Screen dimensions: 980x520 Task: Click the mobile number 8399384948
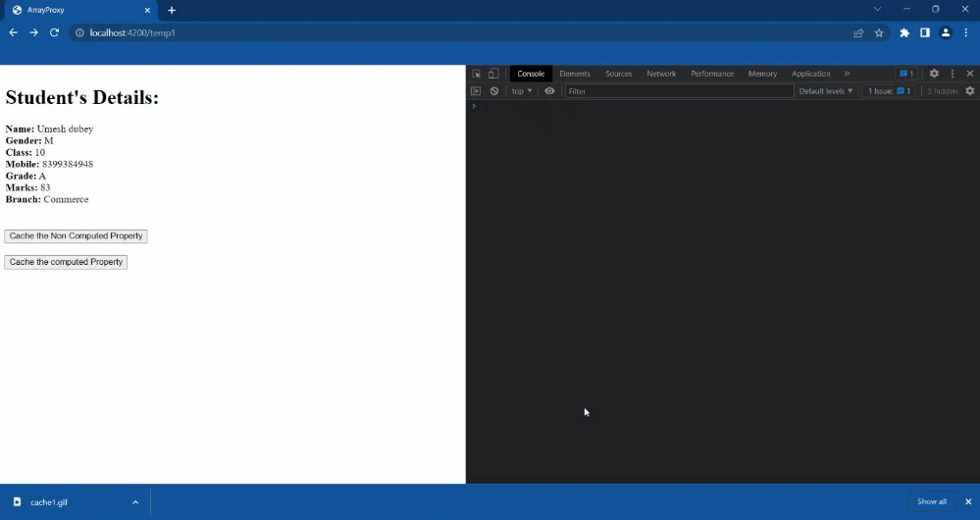coord(68,165)
